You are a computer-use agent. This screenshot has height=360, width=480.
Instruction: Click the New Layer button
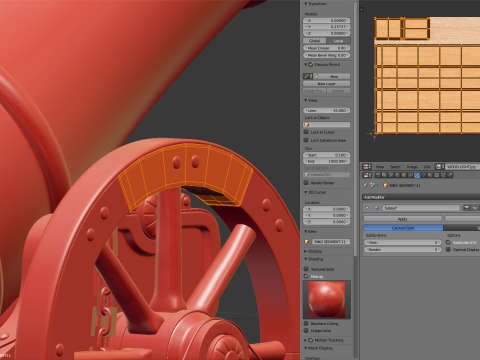[327, 84]
